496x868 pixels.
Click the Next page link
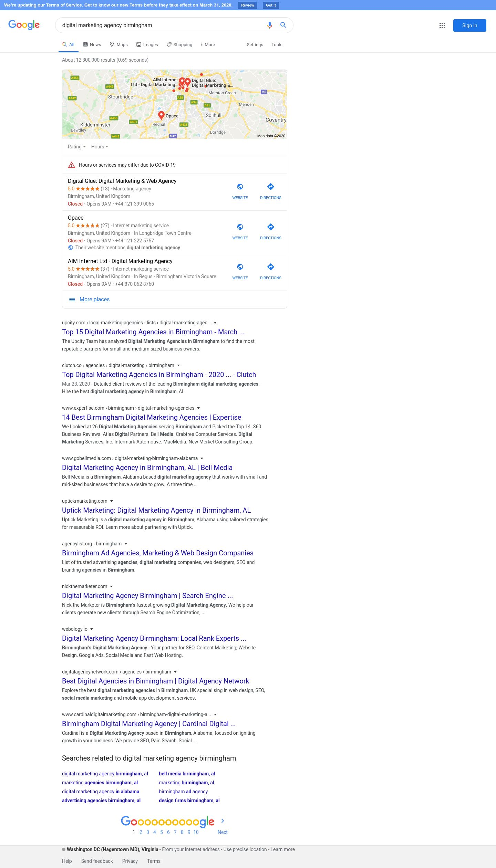click(223, 832)
